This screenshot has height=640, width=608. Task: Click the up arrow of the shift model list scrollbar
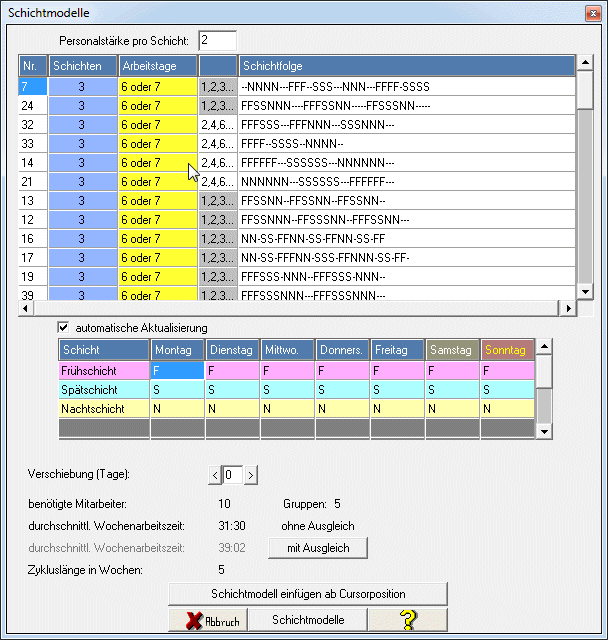tap(585, 62)
